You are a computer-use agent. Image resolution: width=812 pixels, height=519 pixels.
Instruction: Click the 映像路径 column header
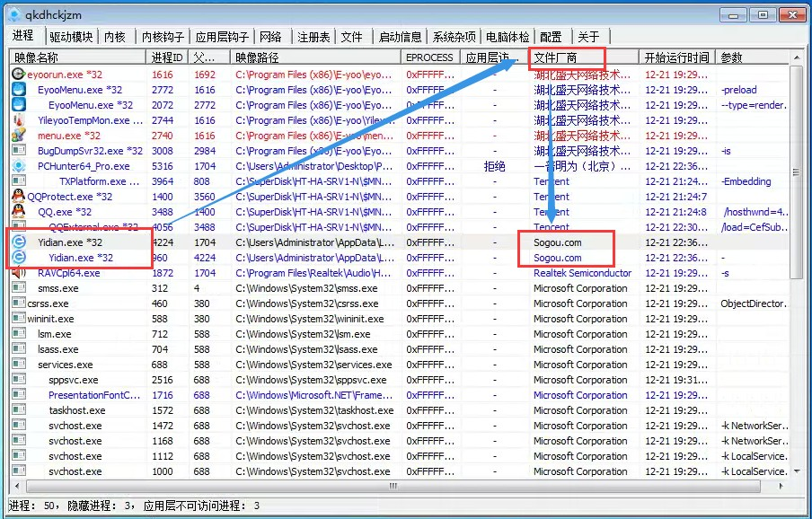pos(315,57)
